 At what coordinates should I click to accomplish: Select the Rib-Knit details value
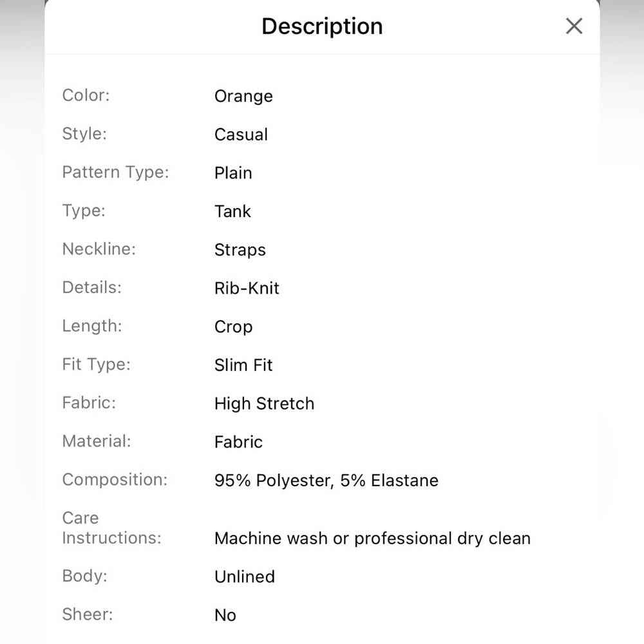(x=247, y=289)
